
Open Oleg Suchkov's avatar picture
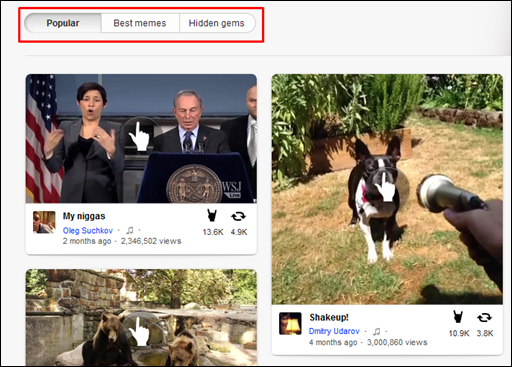(x=44, y=222)
